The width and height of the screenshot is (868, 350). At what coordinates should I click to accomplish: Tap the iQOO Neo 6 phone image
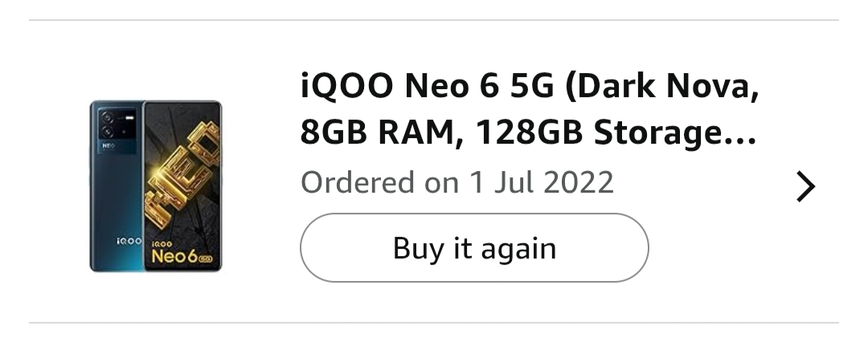(x=155, y=185)
